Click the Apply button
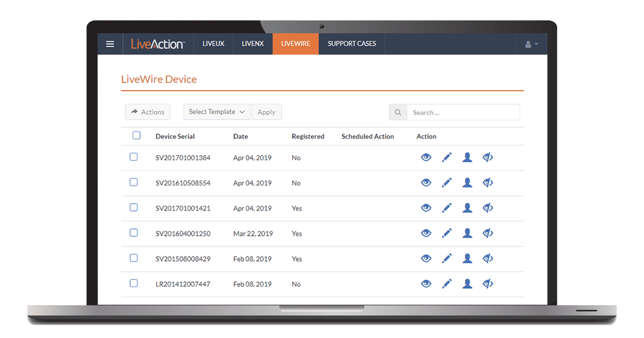The height and width of the screenshot is (338, 644). point(267,112)
